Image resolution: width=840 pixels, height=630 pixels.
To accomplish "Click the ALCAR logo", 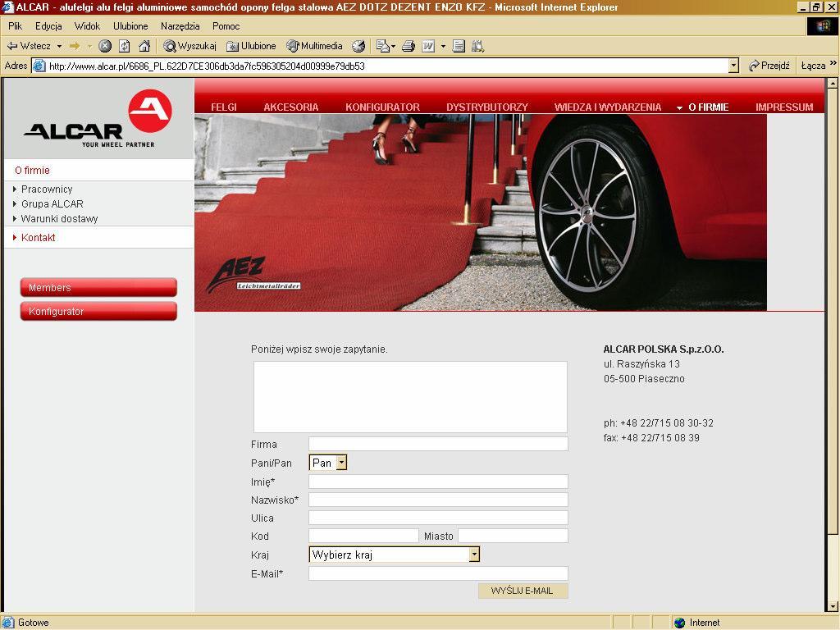I will click(98, 118).
